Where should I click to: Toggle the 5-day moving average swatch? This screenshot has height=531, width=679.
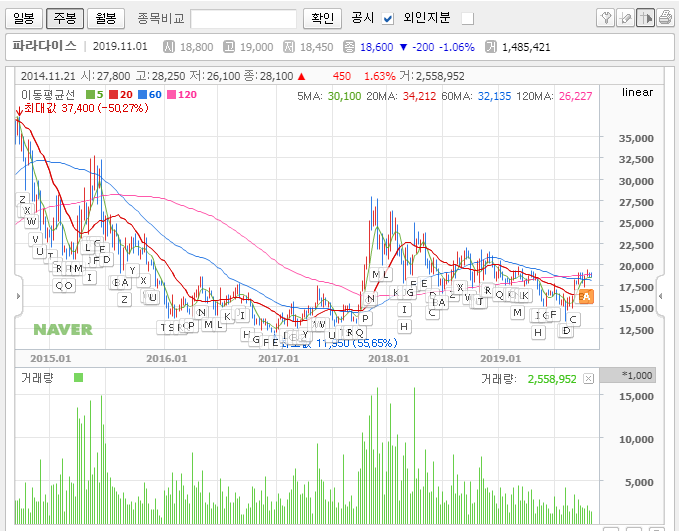click(90, 94)
